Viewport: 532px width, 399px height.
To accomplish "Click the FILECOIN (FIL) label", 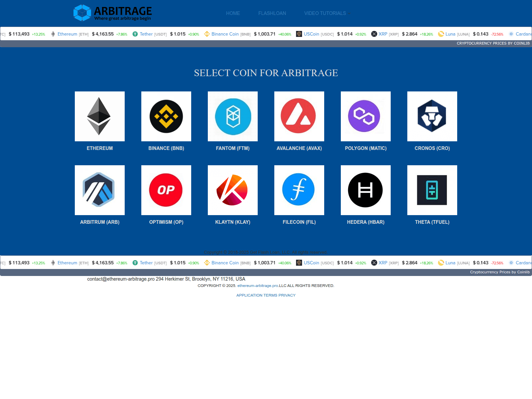I will click(299, 222).
